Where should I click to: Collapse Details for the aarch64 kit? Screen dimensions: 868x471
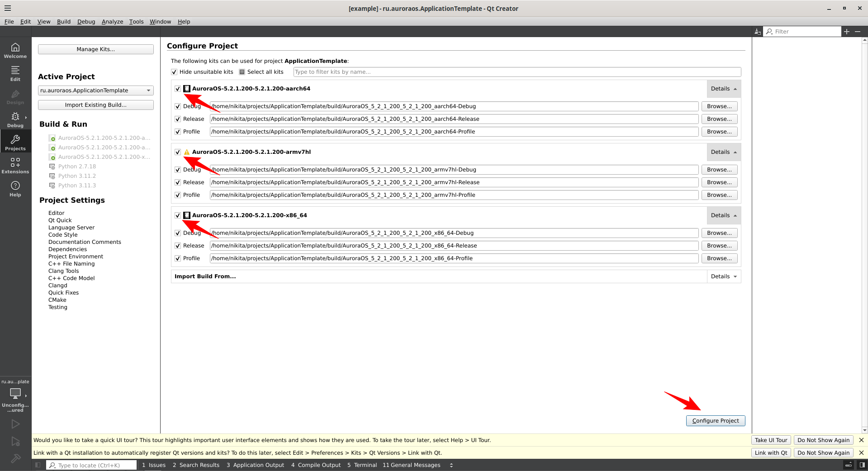click(x=724, y=89)
